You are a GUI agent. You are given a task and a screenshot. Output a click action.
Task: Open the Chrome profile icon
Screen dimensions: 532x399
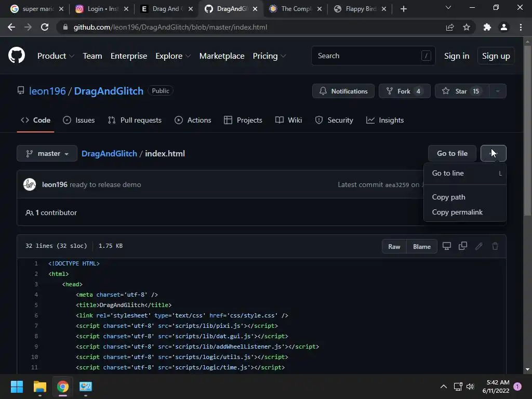coord(504,27)
